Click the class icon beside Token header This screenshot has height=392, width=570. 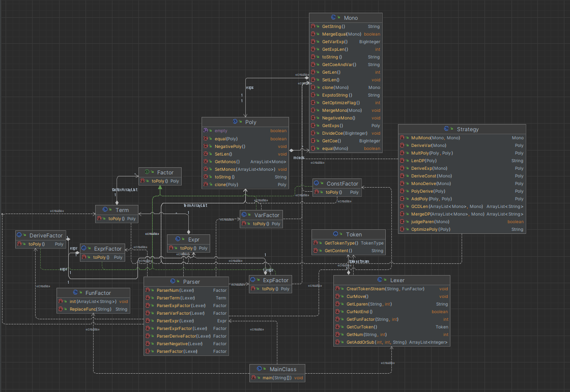tap(335, 234)
